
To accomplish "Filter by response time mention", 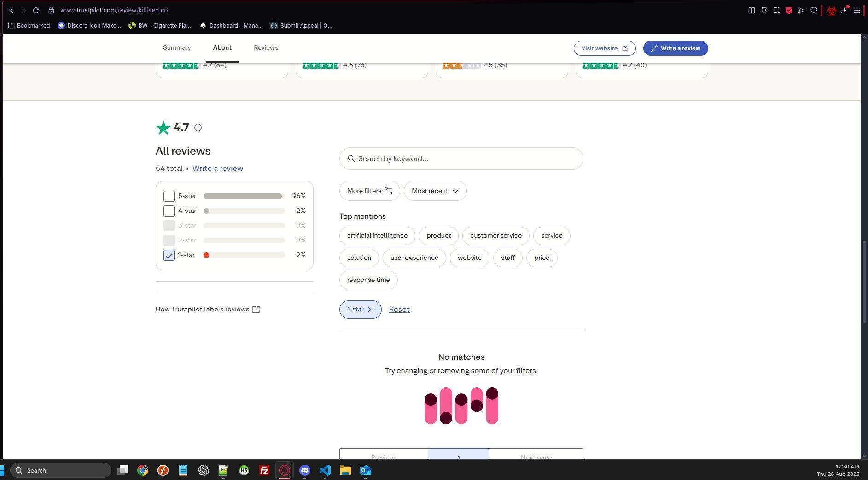I will tap(368, 280).
